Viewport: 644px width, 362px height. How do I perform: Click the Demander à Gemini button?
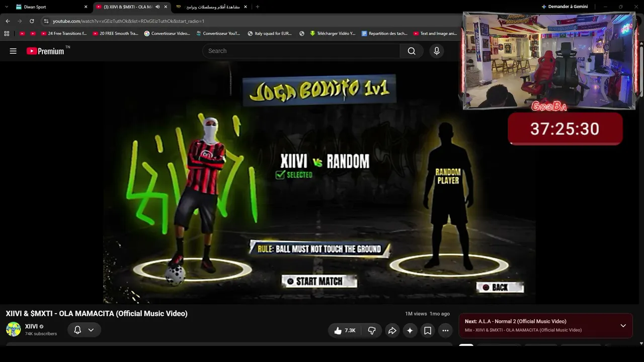tap(565, 7)
